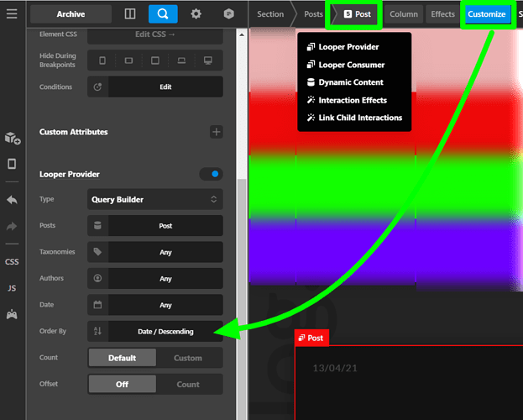
Task: Click the Date calendar icon
Action: (x=97, y=305)
